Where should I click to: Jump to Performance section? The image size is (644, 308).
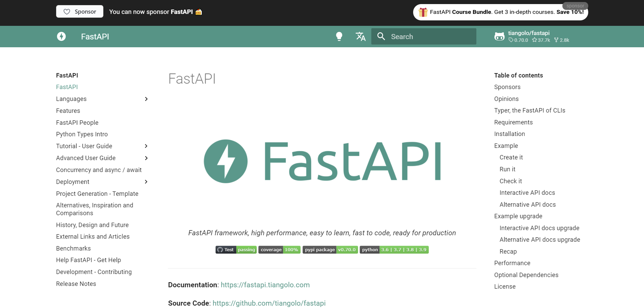[x=512, y=263]
